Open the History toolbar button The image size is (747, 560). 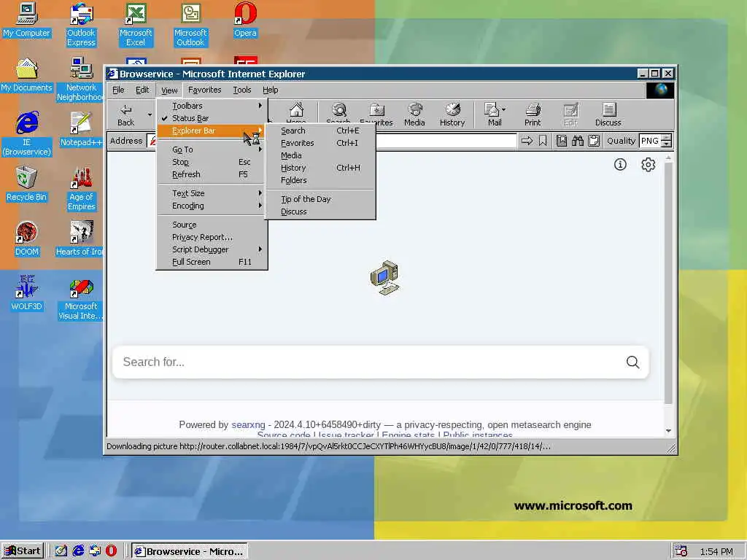click(x=452, y=114)
